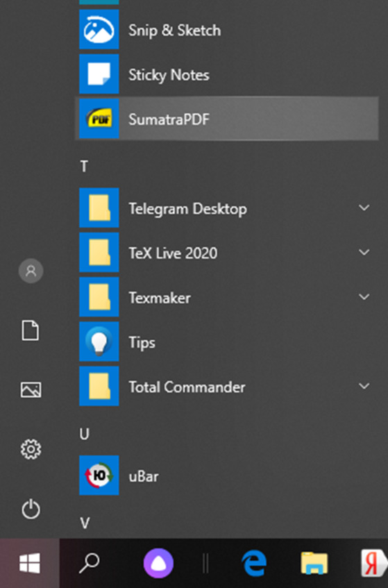388x588 pixels.
Task: Expand the Texmaker folder chevron
Action: click(x=364, y=297)
